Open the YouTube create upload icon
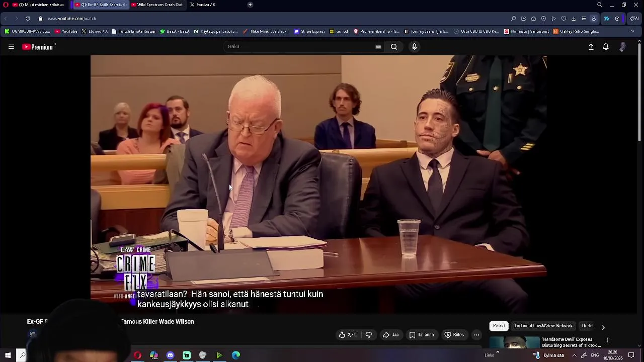This screenshot has width=644, height=362. coord(591,47)
